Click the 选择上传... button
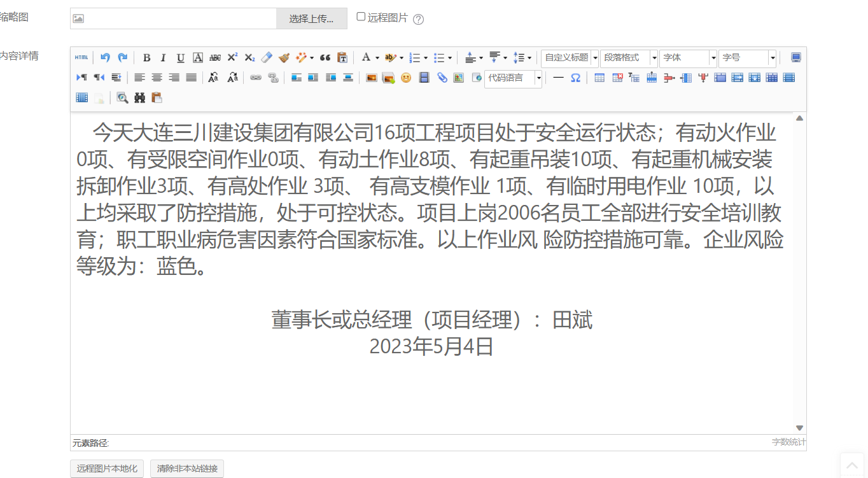The image size is (868, 478). pos(312,18)
